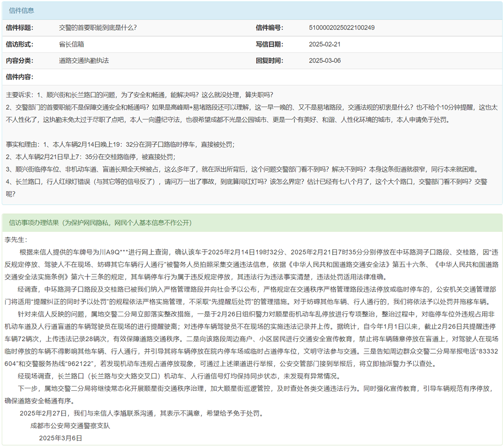Select the letter title 交警的首要职能到底是什么?
This screenshot has height=447, width=504.
click(x=97, y=28)
